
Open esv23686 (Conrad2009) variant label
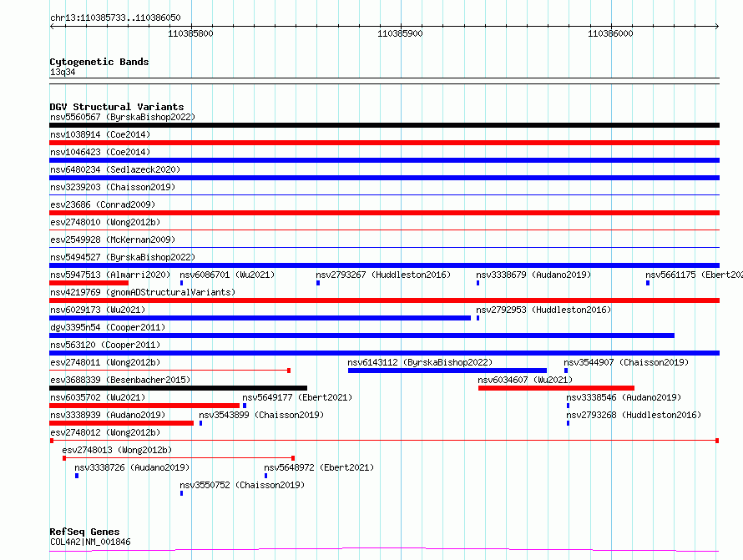pos(103,204)
